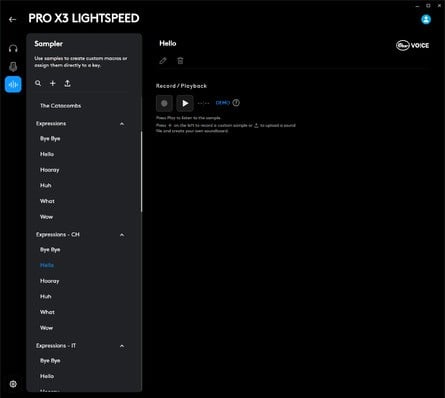Select Bye Bye under Expressions - IT
445x398 pixels.
pos(50,361)
